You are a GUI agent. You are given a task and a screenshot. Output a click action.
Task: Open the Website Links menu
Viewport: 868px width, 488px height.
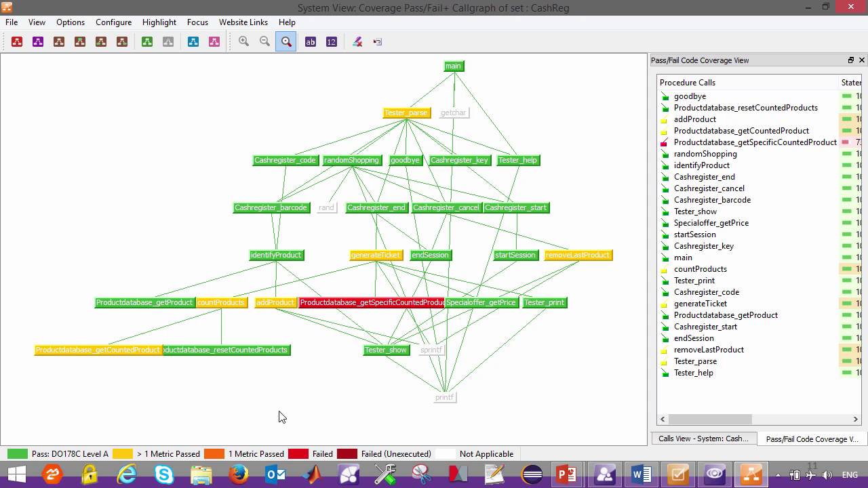tap(243, 22)
